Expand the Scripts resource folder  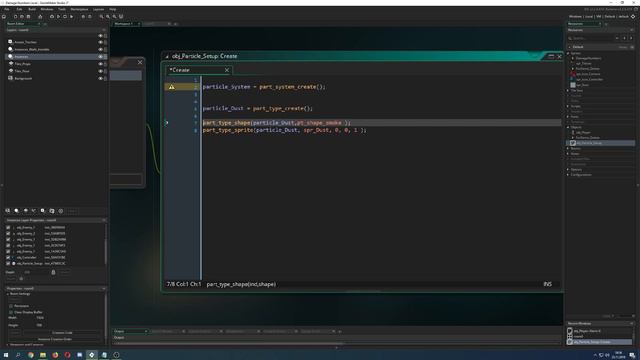pos(568,106)
